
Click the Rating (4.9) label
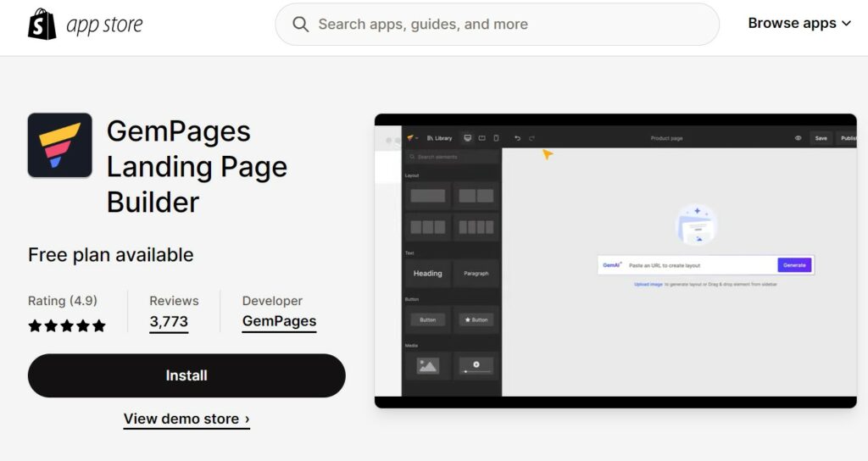click(63, 301)
